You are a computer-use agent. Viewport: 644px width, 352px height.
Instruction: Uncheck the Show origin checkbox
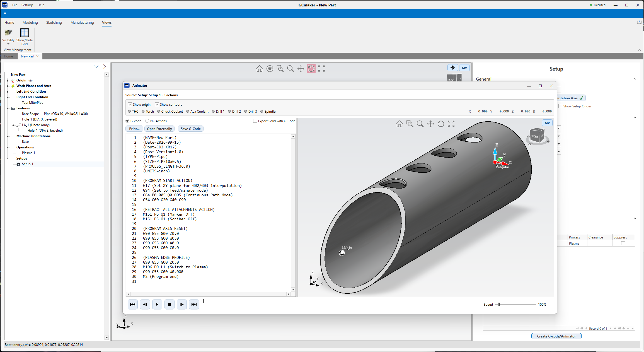click(x=130, y=104)
